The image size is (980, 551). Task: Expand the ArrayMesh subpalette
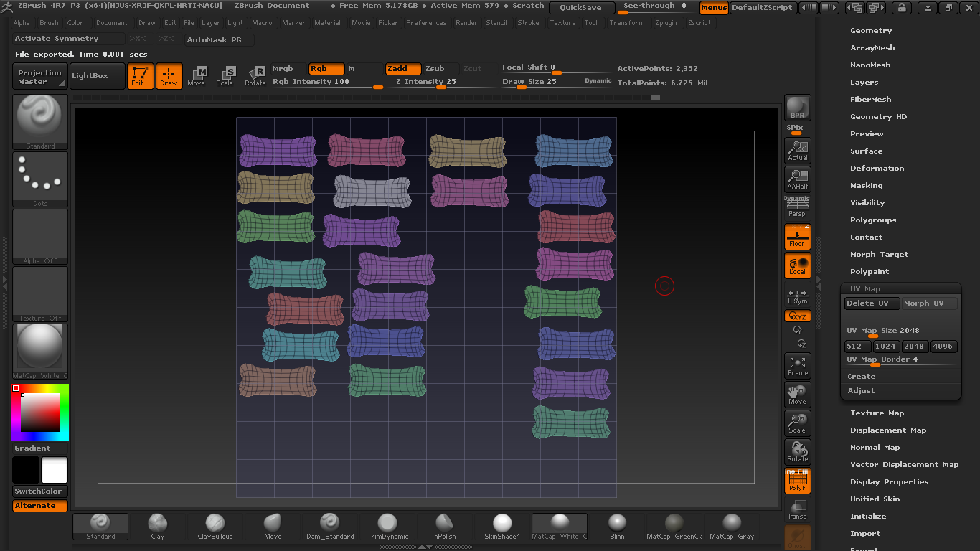pyautogui.click(x=872, y=48)
